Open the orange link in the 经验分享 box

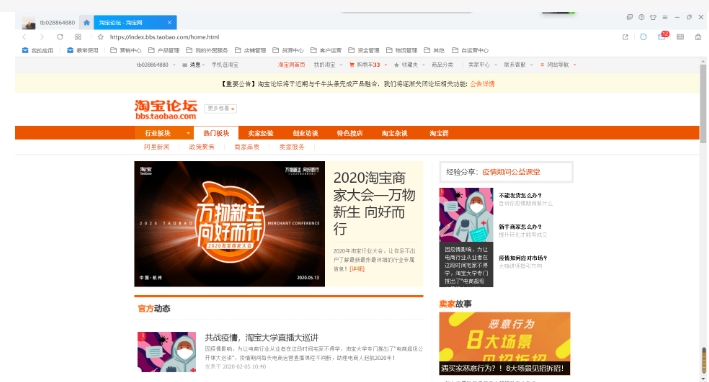point(511,172)
